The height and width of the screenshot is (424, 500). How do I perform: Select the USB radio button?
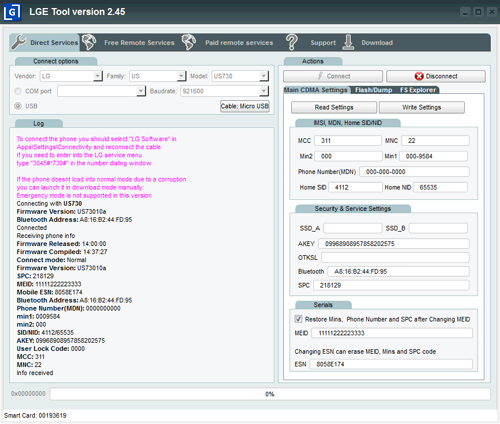click(x=18, y=106)
